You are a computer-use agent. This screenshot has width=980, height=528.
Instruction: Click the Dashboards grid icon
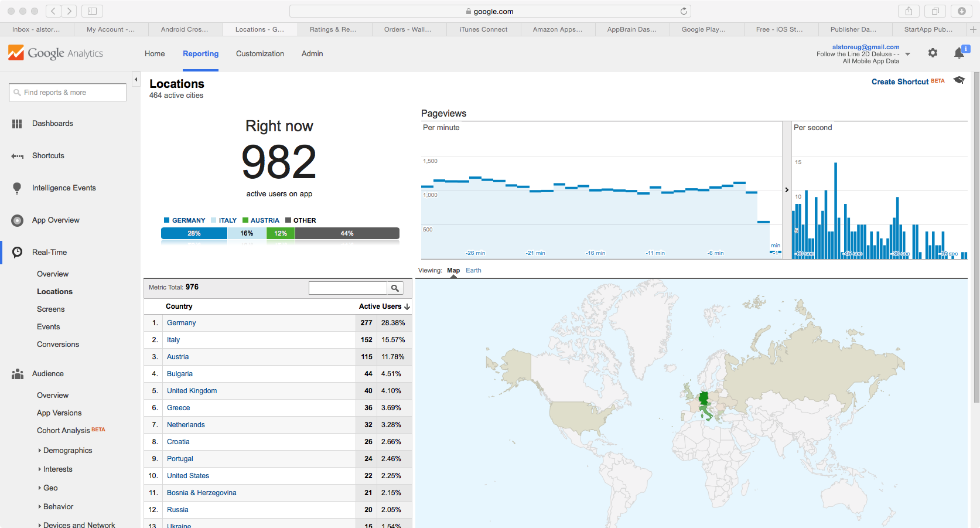coord(17,124)
